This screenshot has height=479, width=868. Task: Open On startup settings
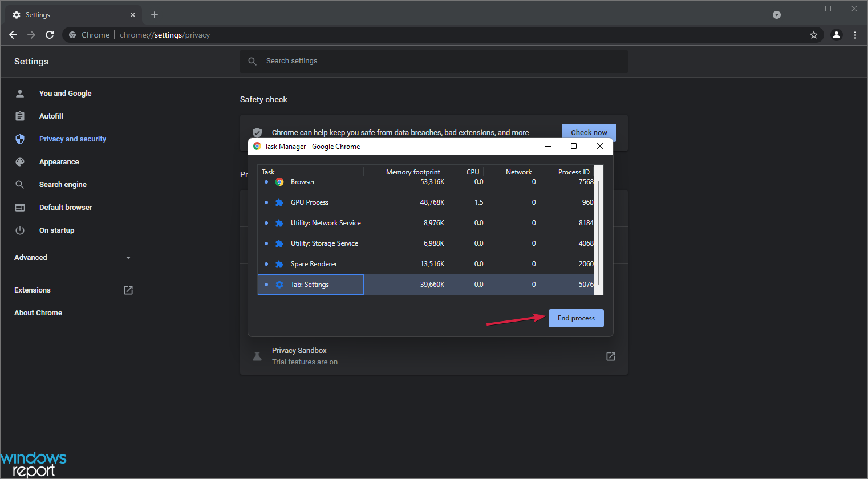(x=56, y=230)
